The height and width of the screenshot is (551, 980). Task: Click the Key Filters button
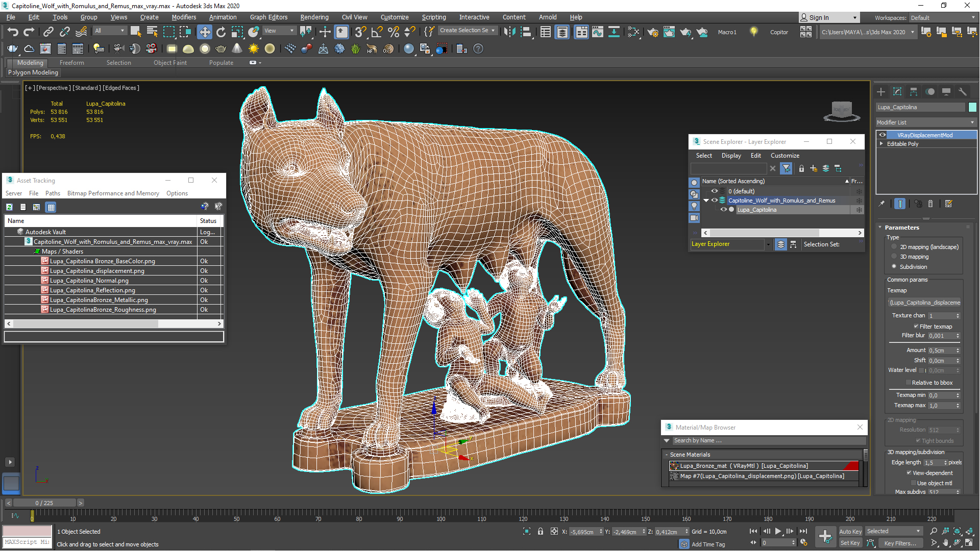(x=900, y=543)
